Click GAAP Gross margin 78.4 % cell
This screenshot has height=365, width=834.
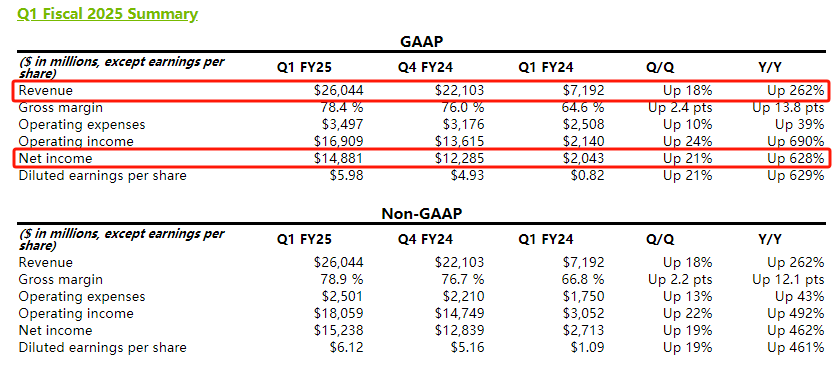(x=339, y=107)
